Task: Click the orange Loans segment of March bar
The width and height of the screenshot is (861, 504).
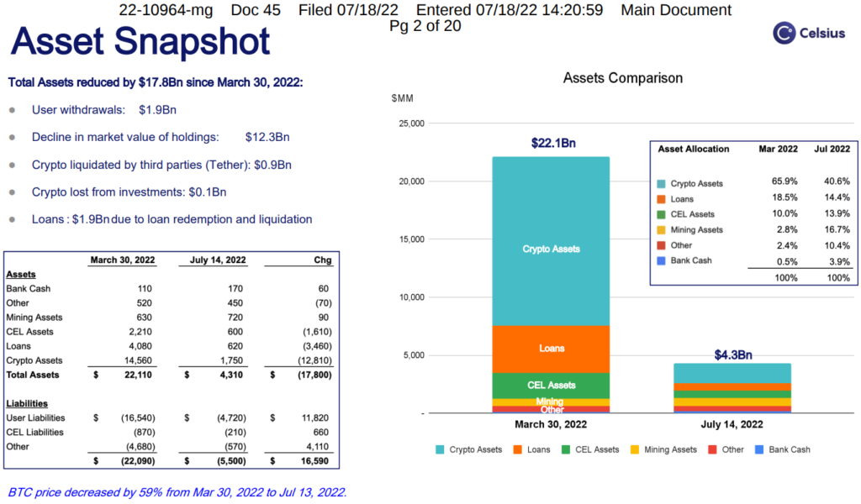Action: click(x=551, y=348)
